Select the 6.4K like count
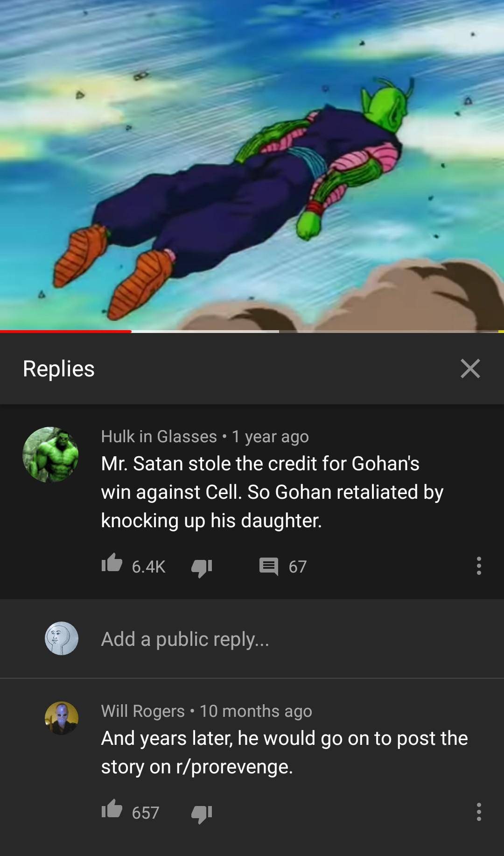The height and width of the screenshot is (856, 504). [x=148, y=566]
